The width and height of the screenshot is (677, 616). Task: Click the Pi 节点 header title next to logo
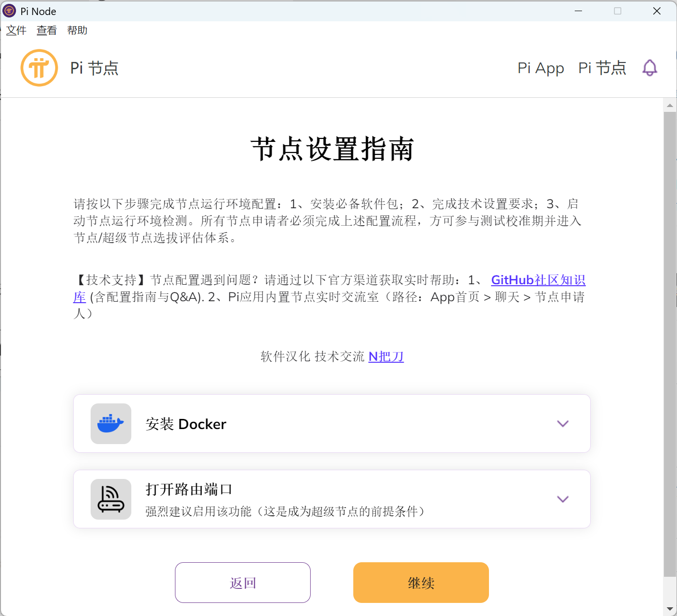[x=94, y=68]
